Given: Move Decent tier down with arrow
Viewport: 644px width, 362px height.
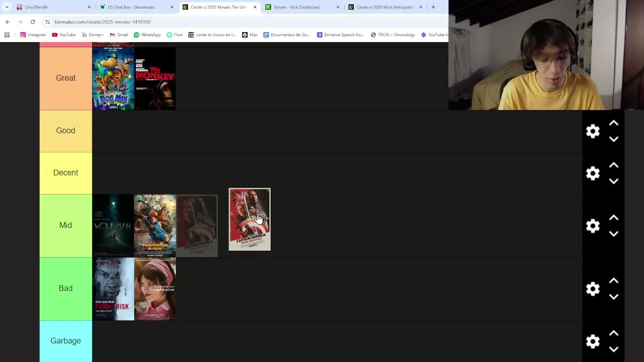Looking at the screenshot, I should 614,182.
